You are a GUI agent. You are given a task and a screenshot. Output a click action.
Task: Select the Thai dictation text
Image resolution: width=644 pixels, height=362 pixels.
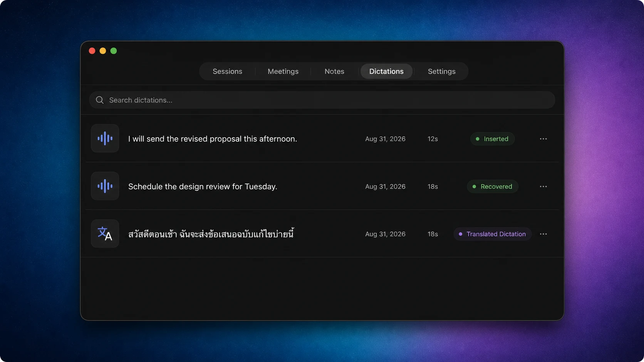point(211,234)
